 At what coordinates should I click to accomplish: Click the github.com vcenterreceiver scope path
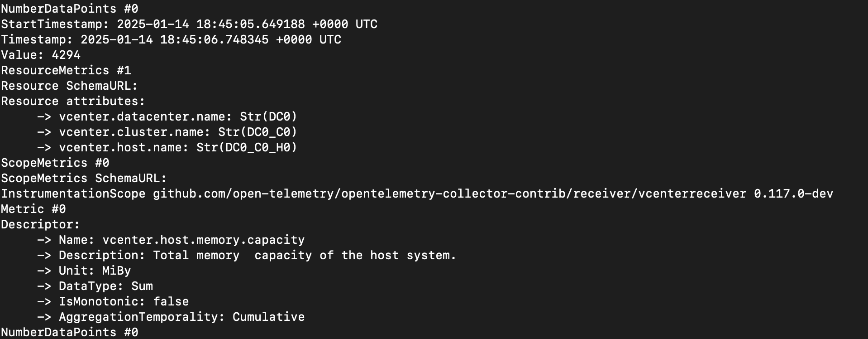tap(449, 194)
